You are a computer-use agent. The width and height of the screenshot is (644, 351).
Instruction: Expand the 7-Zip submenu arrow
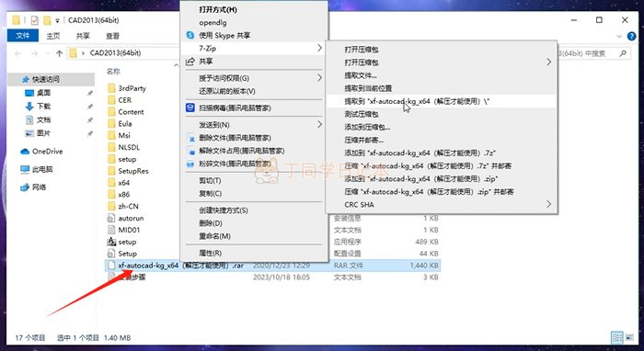[x=319, y=49]
